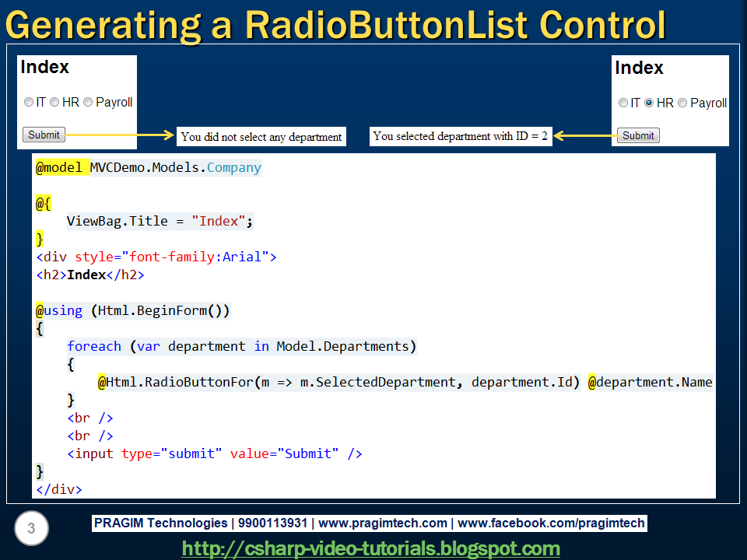
Task: Click the 'You did not select any department' message
Action: pyautogui.click(x=261, y=136)
